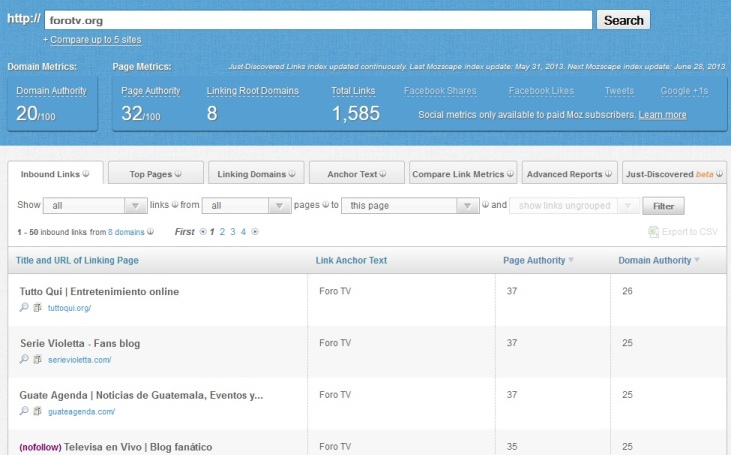The width and height of the screenshot is (731, 455).
Task: Click the page info icon beside serievioletta.com/
Action: [x=37, y=359]
